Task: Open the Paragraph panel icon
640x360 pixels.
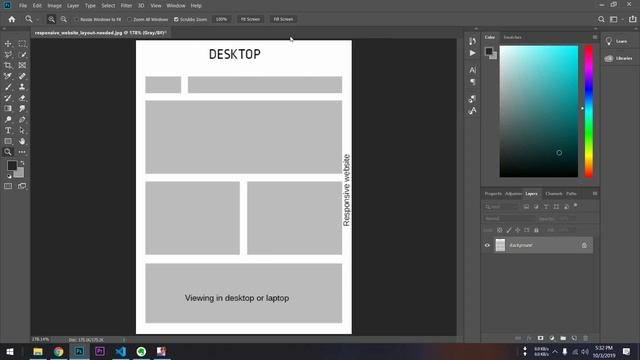Action: (x=472, y=82)
